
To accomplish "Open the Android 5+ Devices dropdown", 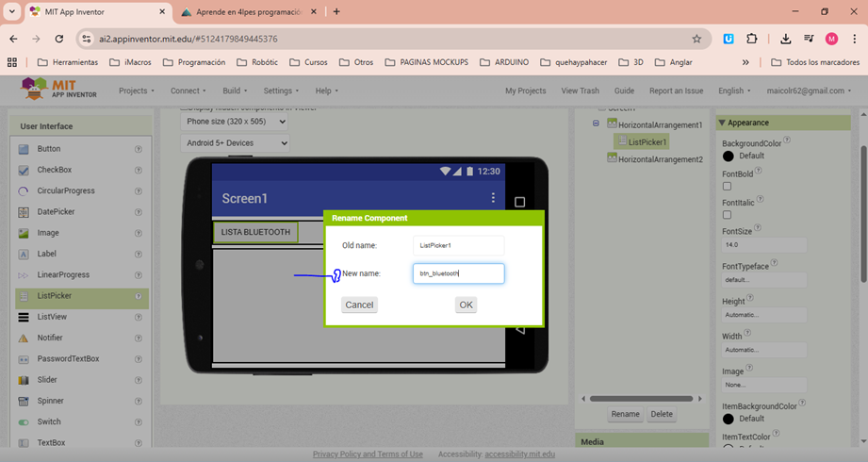I will (235, 143).
